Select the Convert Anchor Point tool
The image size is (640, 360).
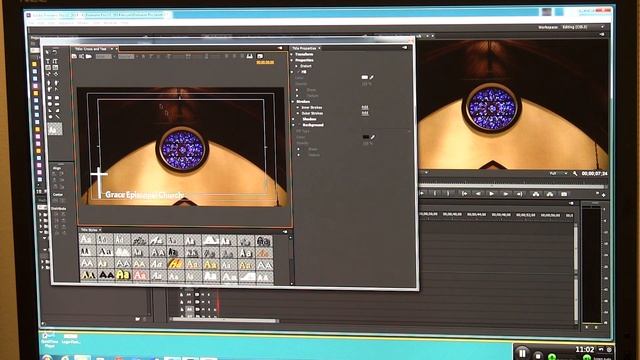point(56,89)
